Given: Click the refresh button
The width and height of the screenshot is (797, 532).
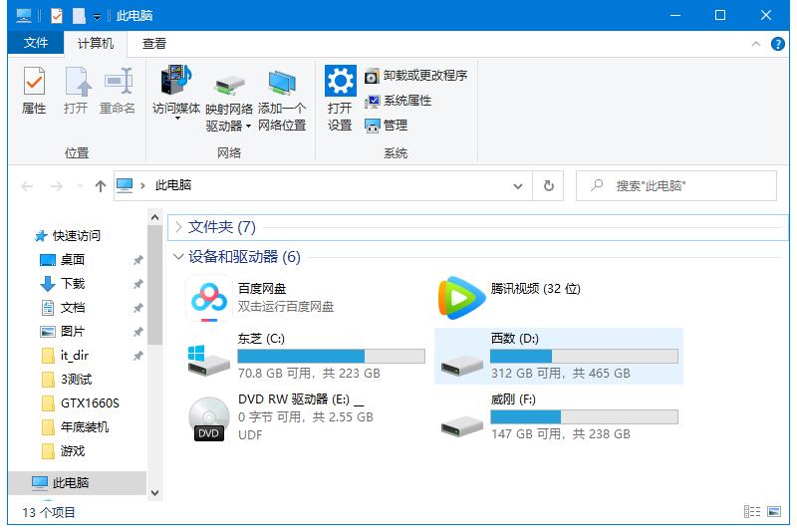Looking at the screenshot, I should click(549, 186).
